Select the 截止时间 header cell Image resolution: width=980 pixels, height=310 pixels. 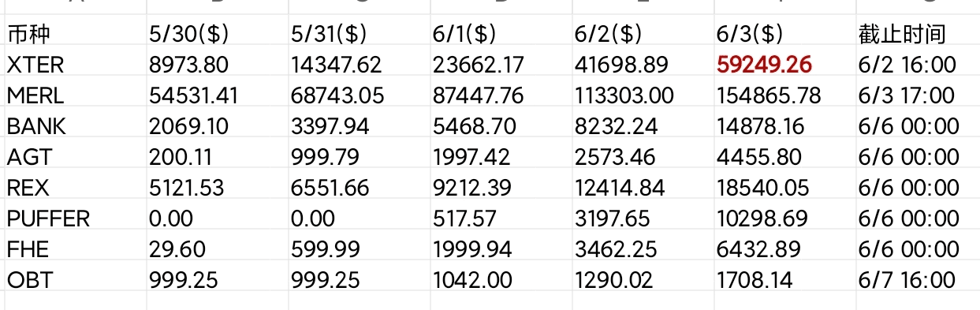(x=917, y=34)
